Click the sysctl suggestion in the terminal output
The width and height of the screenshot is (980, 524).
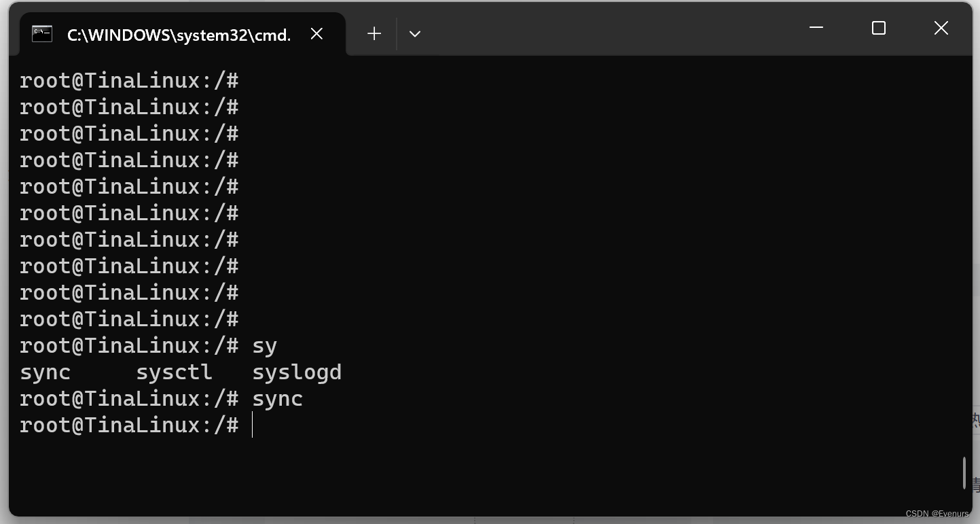tap(174, 371)
